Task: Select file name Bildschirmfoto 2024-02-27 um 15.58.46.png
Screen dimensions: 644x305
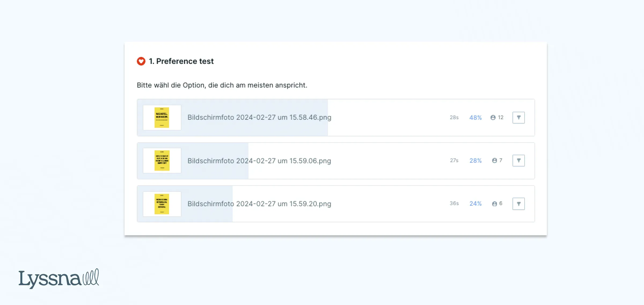Action: [x=259, y=118]
